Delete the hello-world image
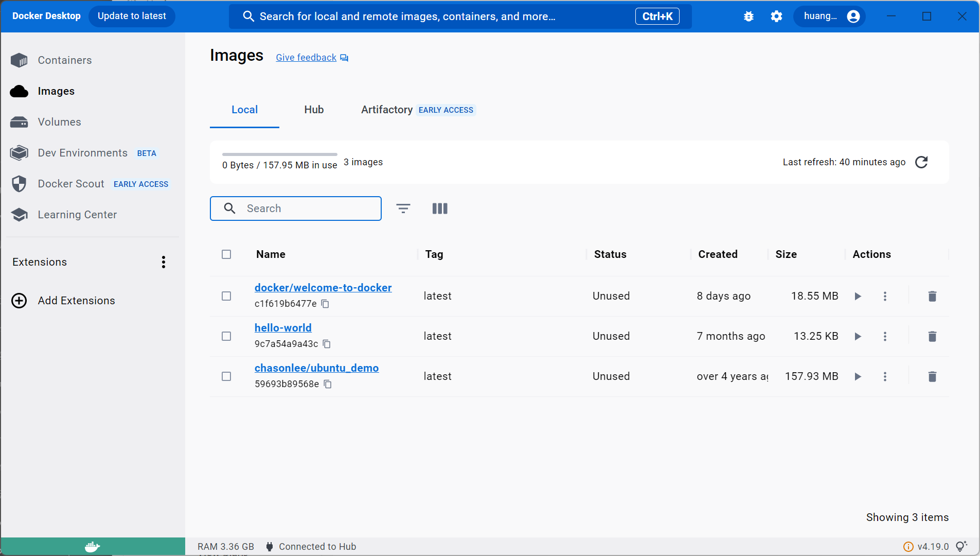980x556 pixels. pyautogui.click(x=932, y=336)
